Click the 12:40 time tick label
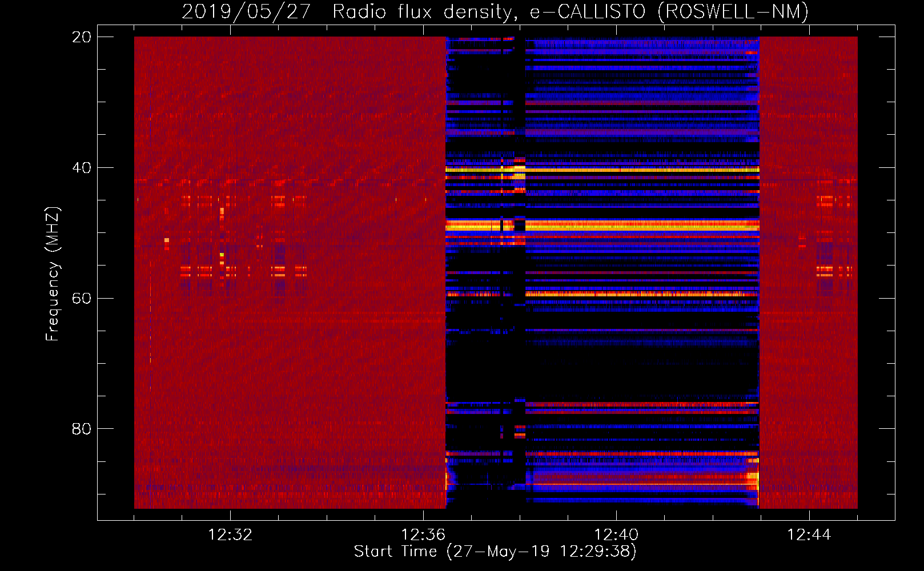Viewport: 924px width, 571px height. [616, 534]
